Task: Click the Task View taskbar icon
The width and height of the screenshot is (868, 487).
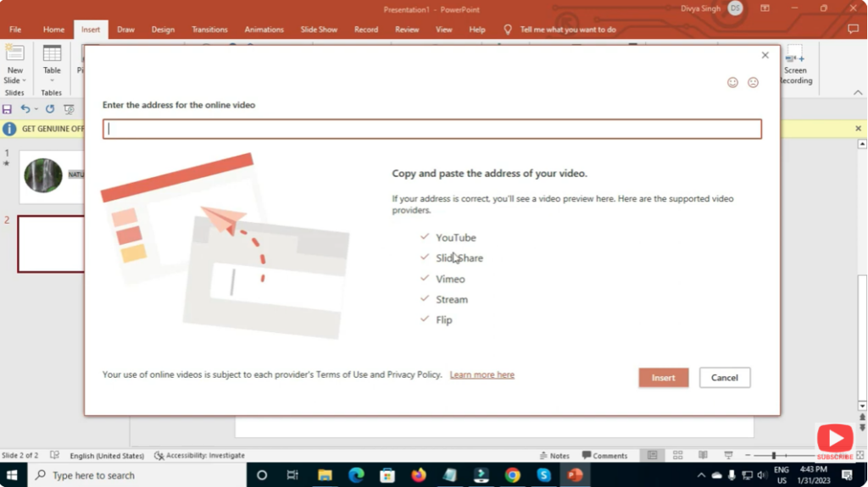Action: click(292, 475)
